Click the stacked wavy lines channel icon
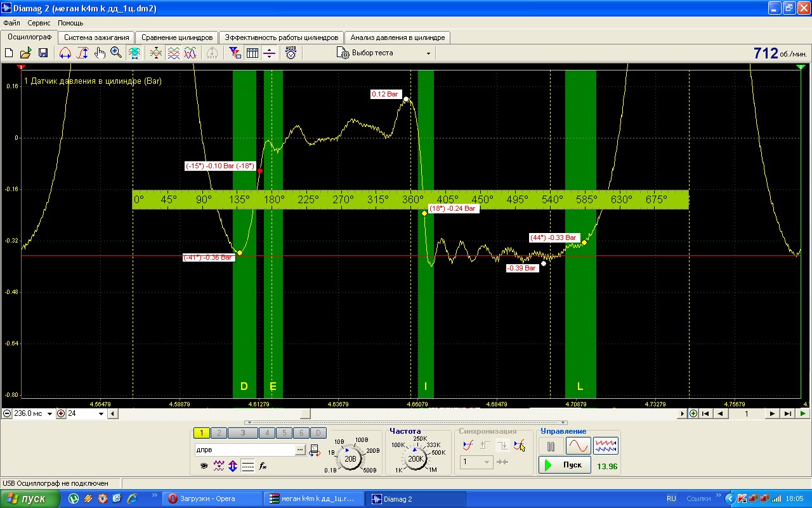812x508 pixels. 173,53
